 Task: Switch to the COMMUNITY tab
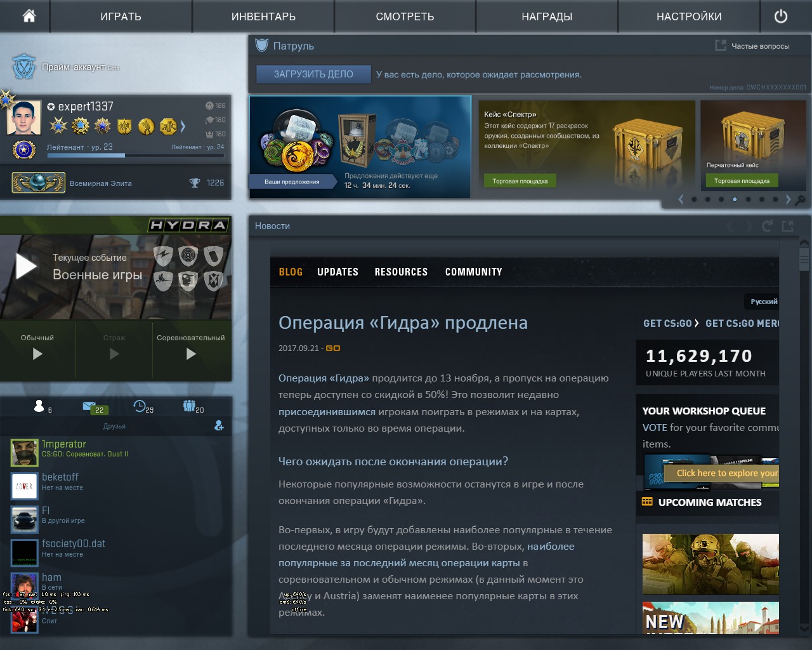tap(473, 272)
